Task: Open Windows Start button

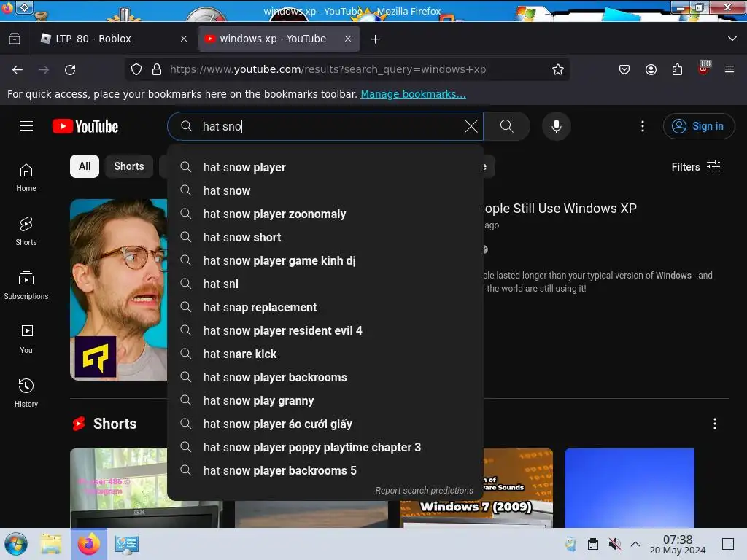Action: (16, 544)
